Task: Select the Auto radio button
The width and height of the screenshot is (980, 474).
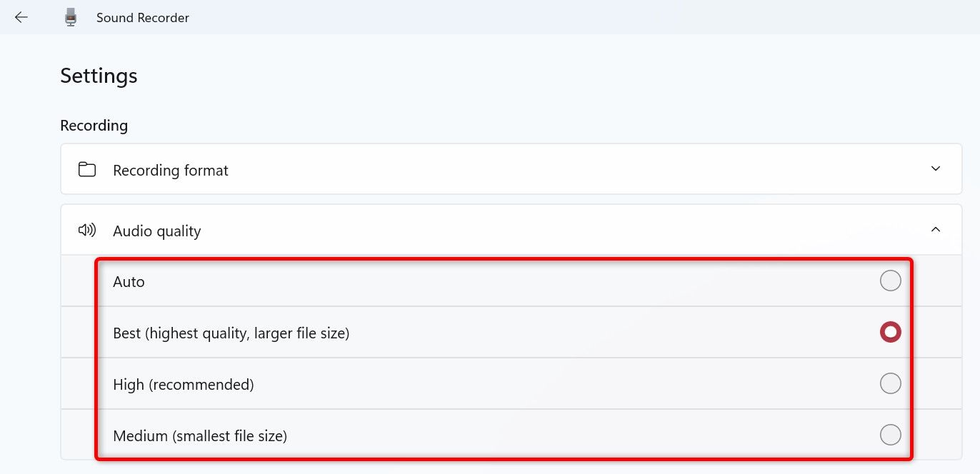Action: point(890,281)
